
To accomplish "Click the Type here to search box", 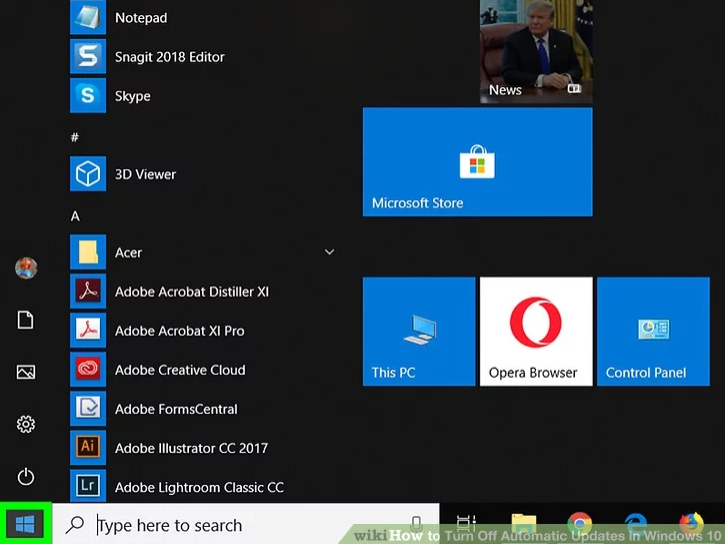I will point(250,524).
